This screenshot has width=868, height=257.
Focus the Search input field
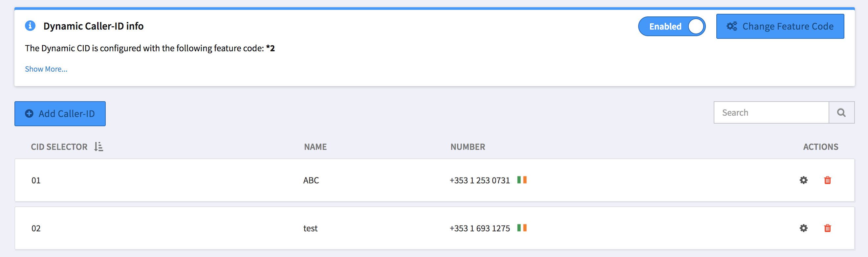771,112
